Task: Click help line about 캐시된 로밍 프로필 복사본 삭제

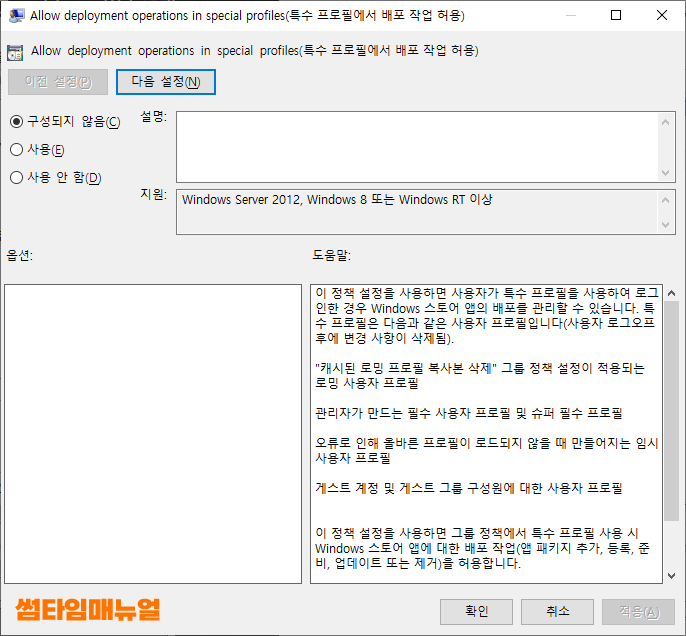Action: [480, 375]
